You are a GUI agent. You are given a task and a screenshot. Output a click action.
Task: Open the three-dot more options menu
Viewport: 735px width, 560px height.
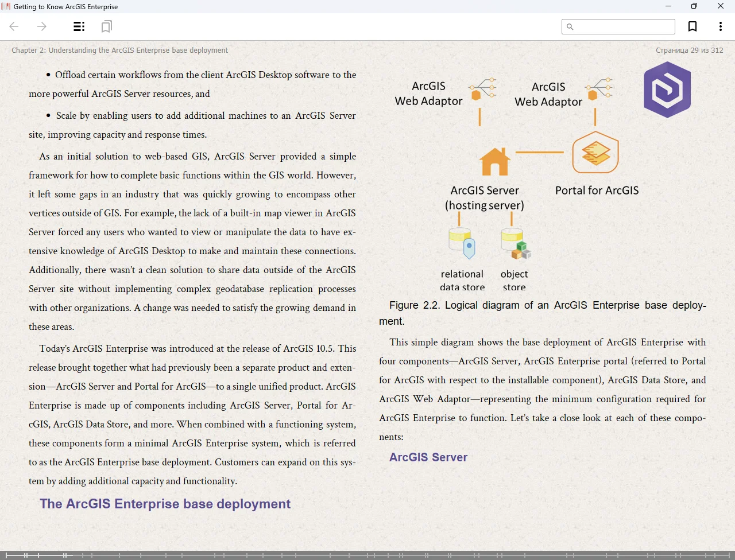coord(720,26)
